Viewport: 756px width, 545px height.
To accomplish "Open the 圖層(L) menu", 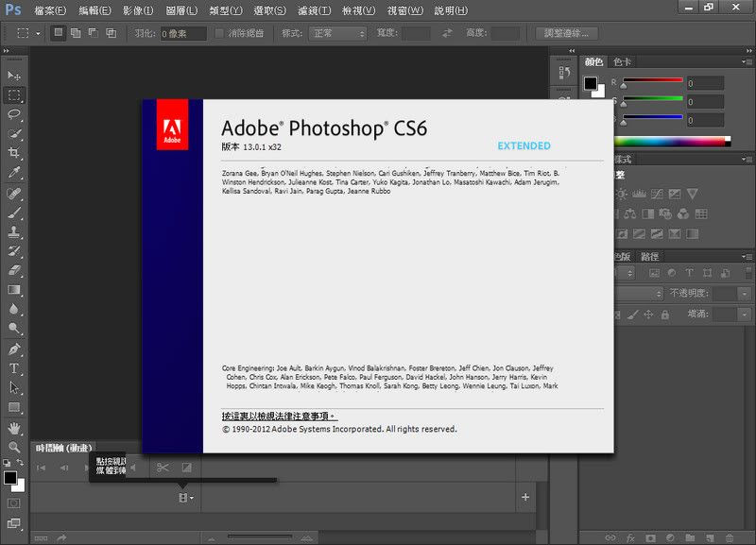I will (181, 10).
